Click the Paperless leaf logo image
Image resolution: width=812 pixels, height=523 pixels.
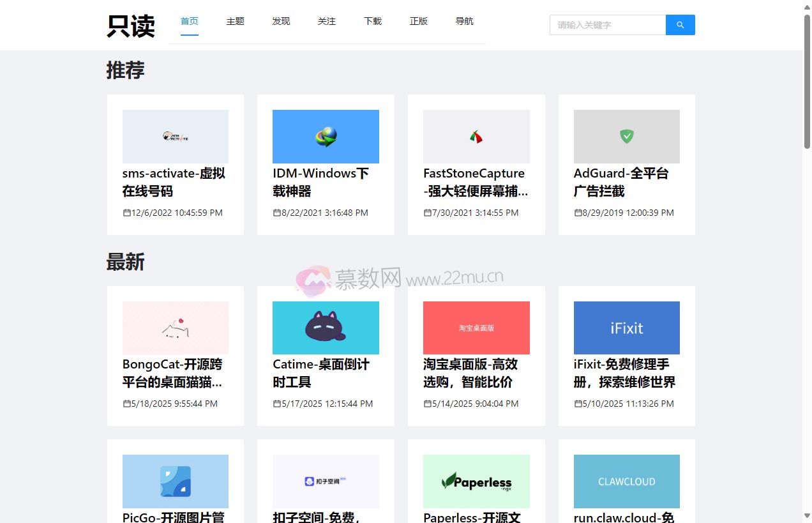[476, 481]
